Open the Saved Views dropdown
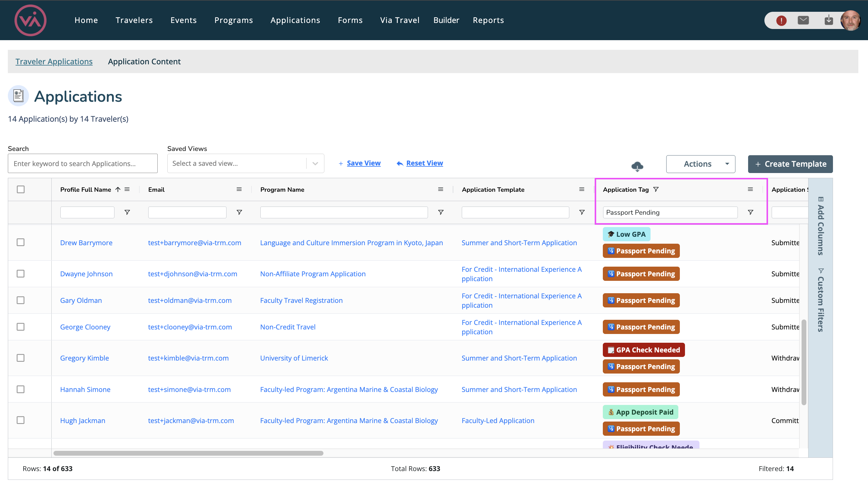This screenshot has height=491, width=868. click(246, 164)
